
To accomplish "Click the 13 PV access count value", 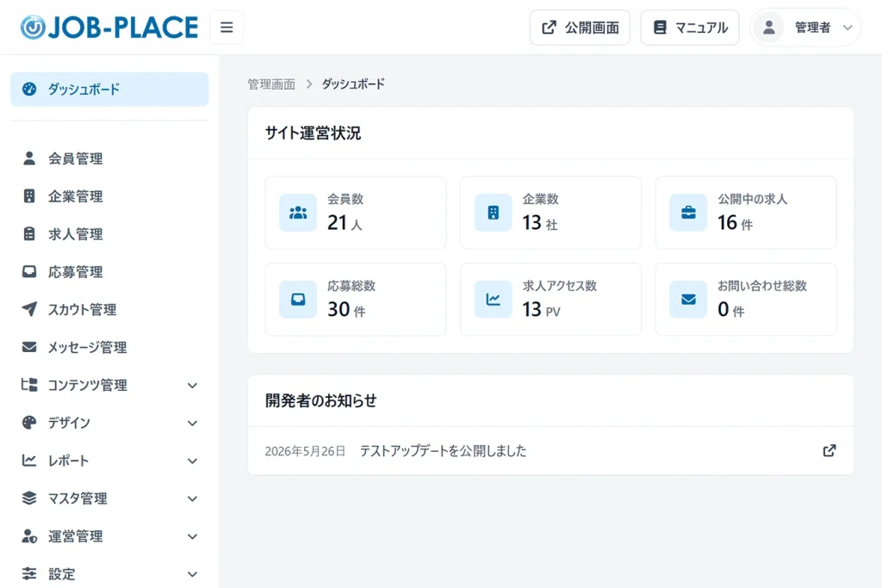I will [x=542, y=310].
